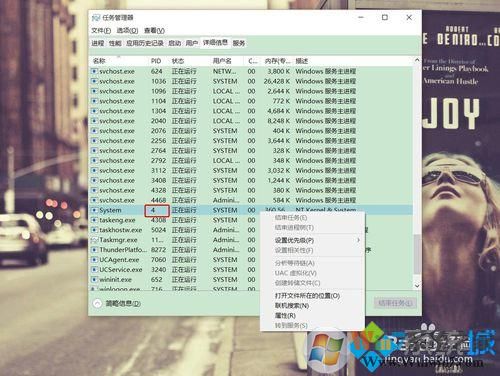Expand the 设置优先级(P) submenu arrow
Image resolution: width=500 pixels, height=376 pixels.
[358, 240]
